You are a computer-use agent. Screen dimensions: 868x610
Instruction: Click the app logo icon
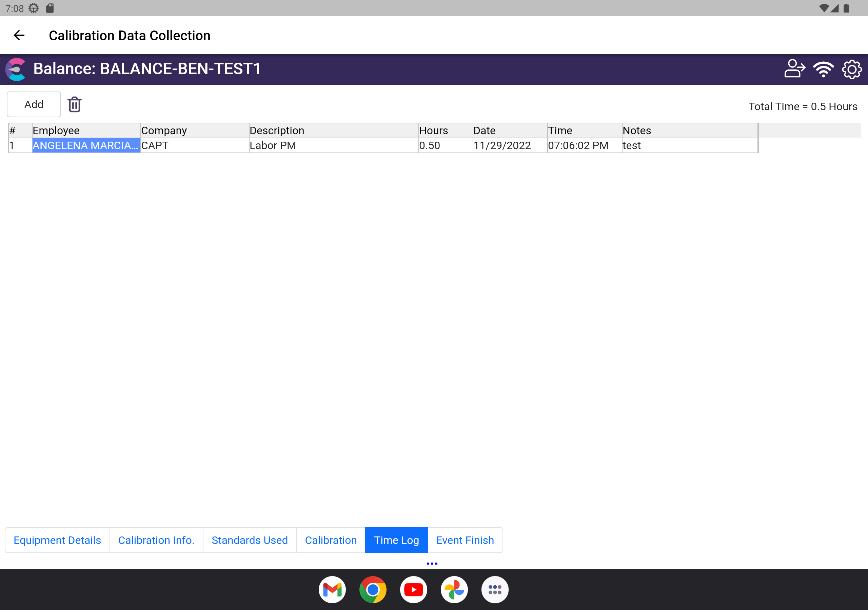point(16,69)
